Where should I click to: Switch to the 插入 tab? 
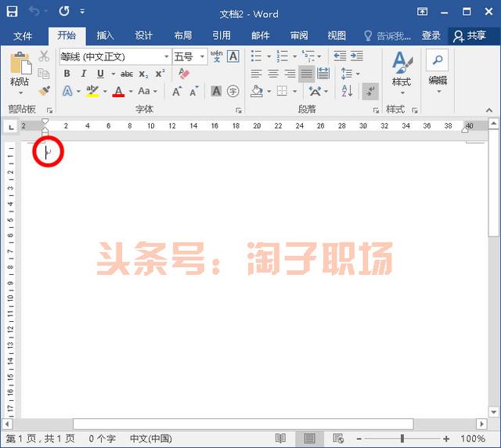(x=105, y=35)
